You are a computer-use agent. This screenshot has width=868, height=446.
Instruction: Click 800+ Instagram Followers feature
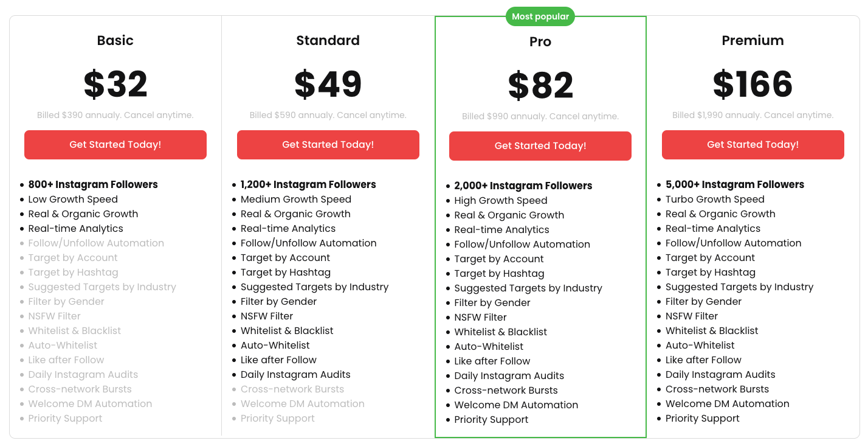(93, 184)
